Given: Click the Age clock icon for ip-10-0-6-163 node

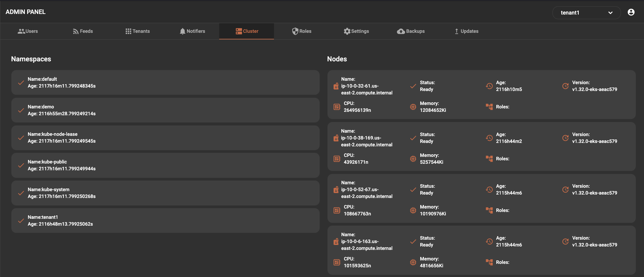Looking at the screenshot, I should (x=489, y=242).
